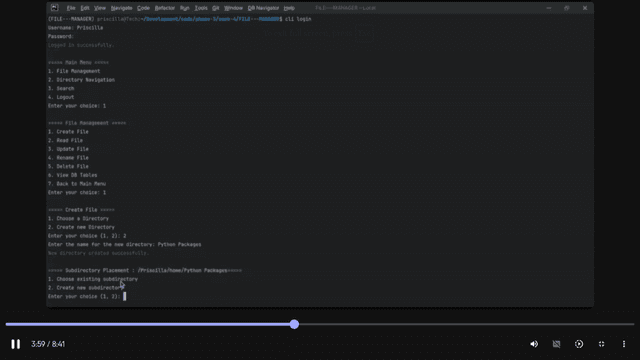Seek to unplayed part of progress bar
640x360 pixels.
coord(466,324)
